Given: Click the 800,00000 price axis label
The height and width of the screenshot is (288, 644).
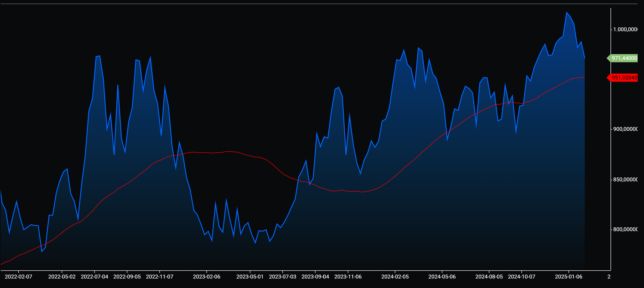Looking at the screenshot, I should click(625, 229).
